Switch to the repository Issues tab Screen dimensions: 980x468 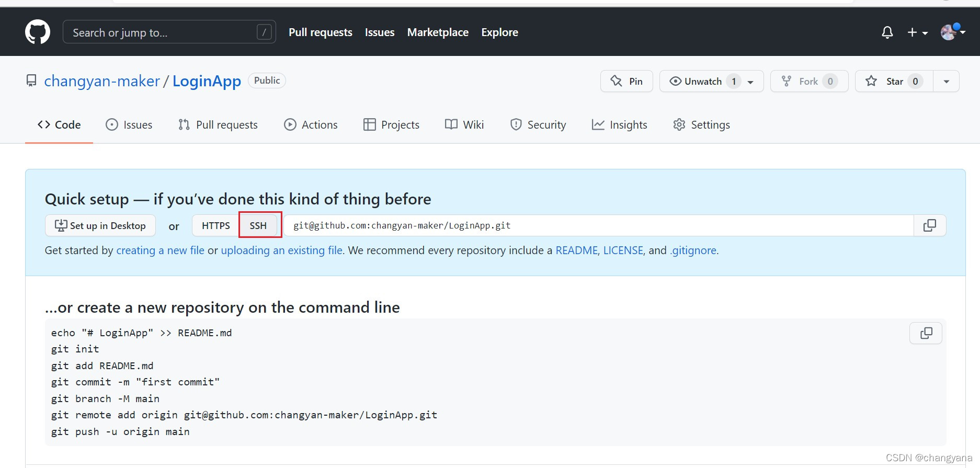click(x=129, y=124)
